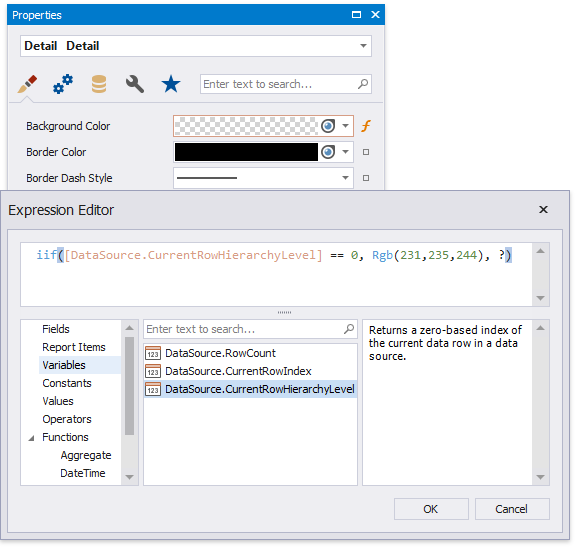Viewport: 576px width, 548px height.
Task: Select DataSource.RowCount in the variables list
Action: coord(250,353)
